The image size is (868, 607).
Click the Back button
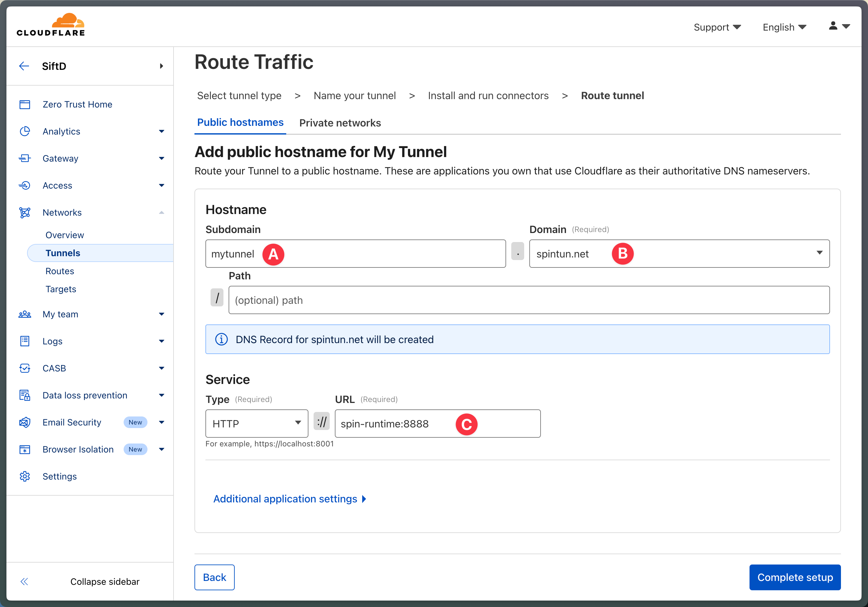click(214, 577)
